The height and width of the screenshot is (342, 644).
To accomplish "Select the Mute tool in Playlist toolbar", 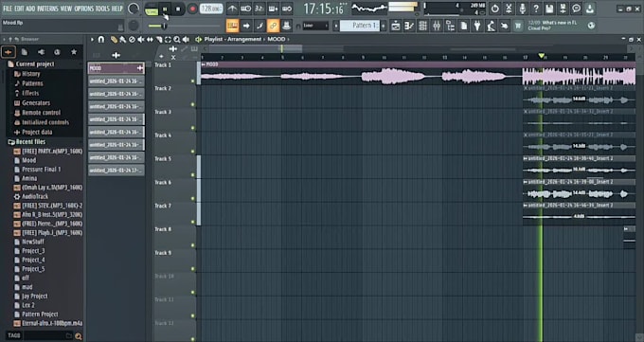I will pos(141,40).
